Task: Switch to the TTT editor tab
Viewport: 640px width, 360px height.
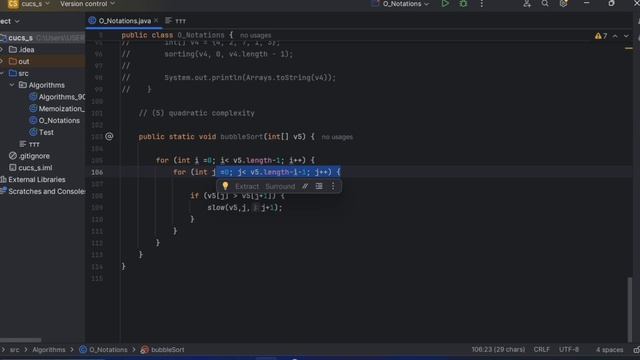Action: coord(176,21)
